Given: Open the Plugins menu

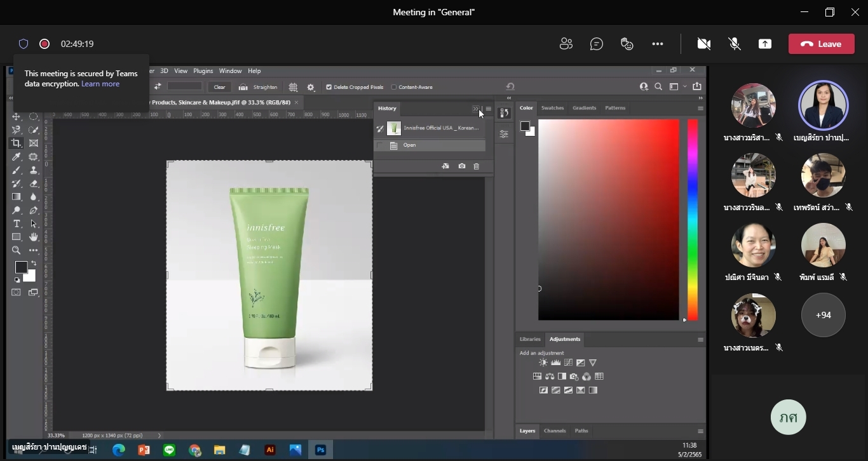Looking at the screenshot, I should point(203,71).
